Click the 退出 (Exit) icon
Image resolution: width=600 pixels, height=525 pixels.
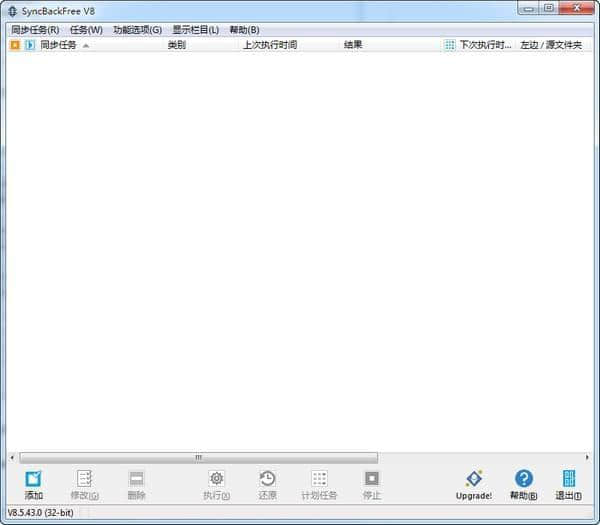(x=569, y=478)
